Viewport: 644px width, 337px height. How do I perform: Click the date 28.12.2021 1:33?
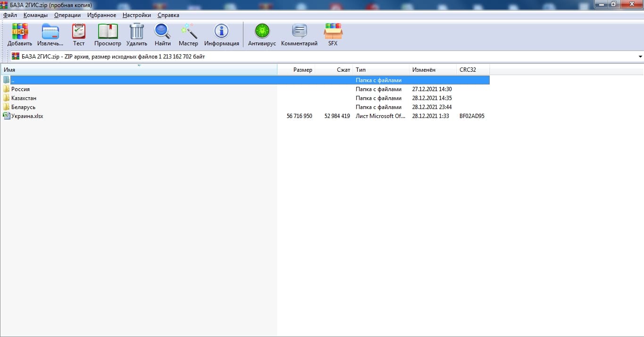tap(430, 116)
